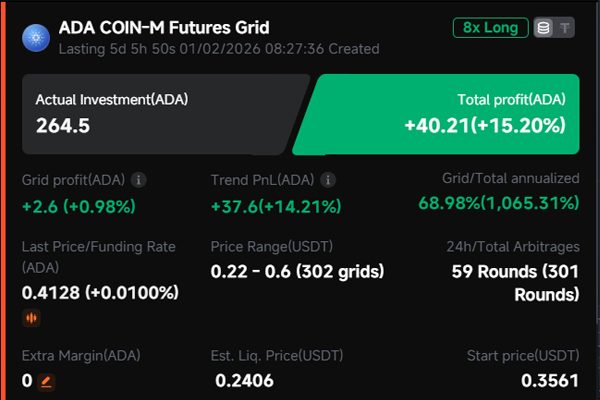Select the Actual Investment 264.5 panel
Viewport: 600px width, 400px height.
tap(160, 113)
